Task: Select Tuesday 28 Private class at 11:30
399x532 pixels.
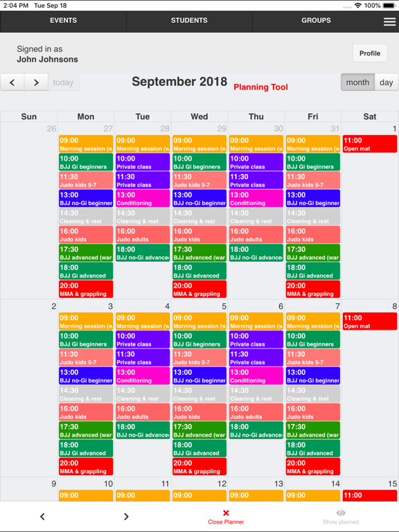Action: (143, 181)
